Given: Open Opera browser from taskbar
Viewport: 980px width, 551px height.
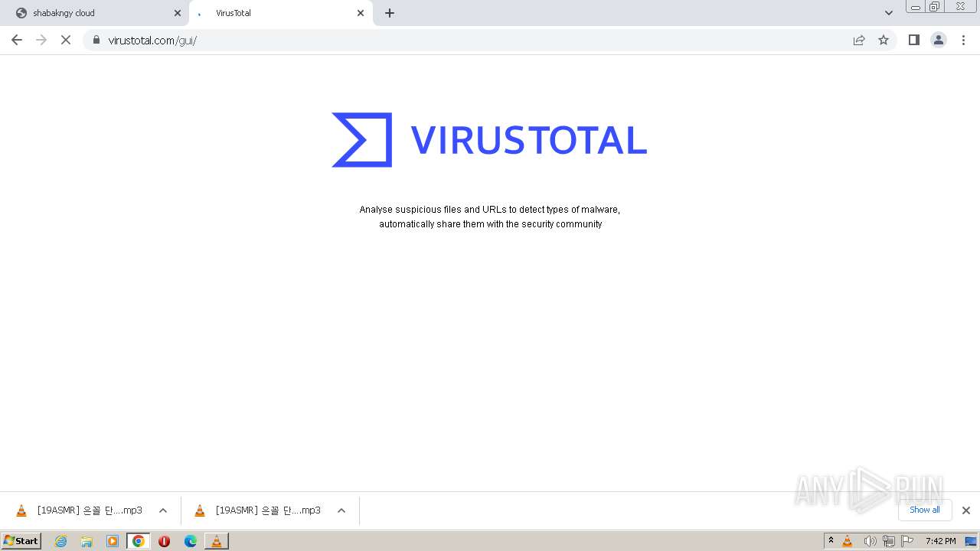Looking at the screenshot, I should (x=164, y=541).
